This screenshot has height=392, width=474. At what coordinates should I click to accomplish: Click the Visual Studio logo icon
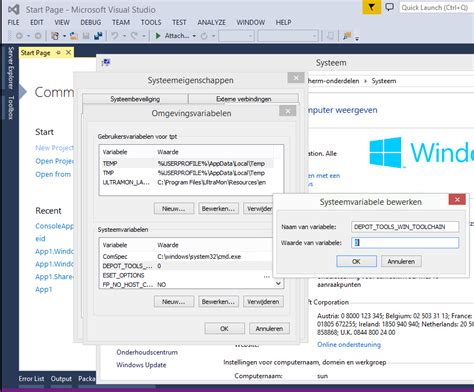14,9
